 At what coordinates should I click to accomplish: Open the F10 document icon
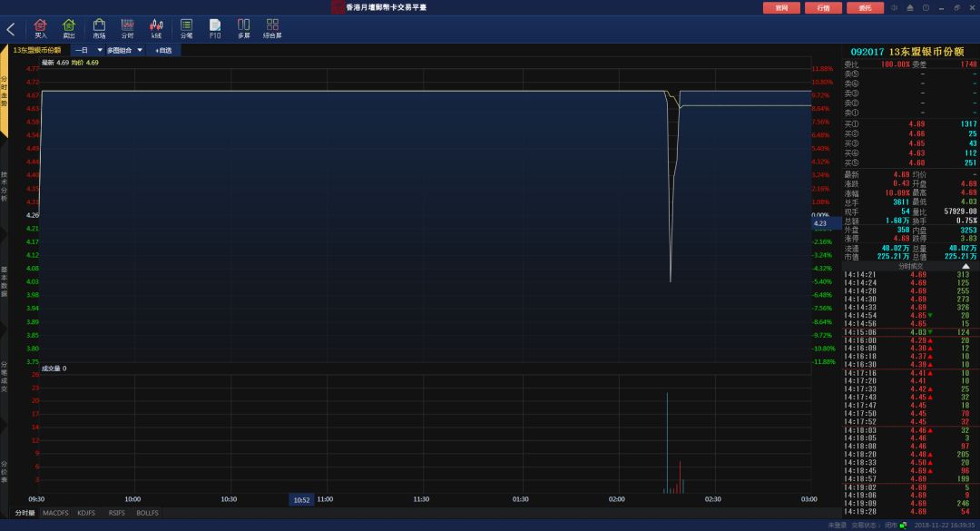215,28
